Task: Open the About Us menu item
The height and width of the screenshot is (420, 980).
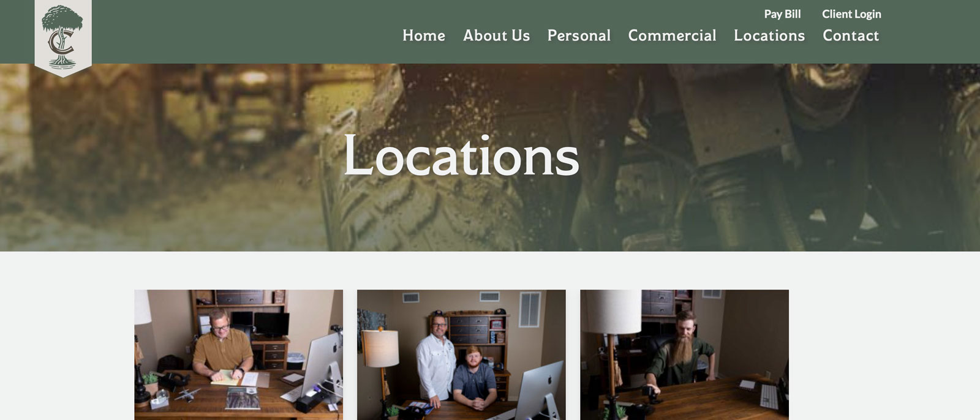Action: coord(496,36)
